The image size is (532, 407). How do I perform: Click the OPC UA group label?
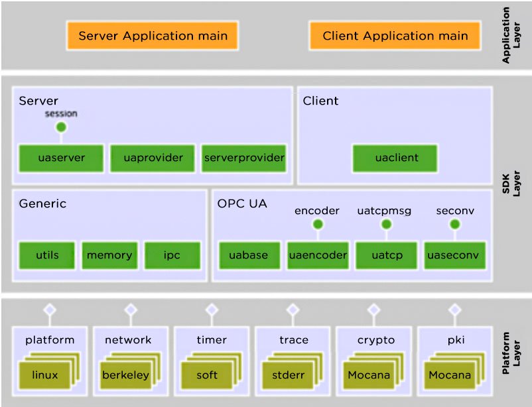pyautogui.click(x=242, y=203)
